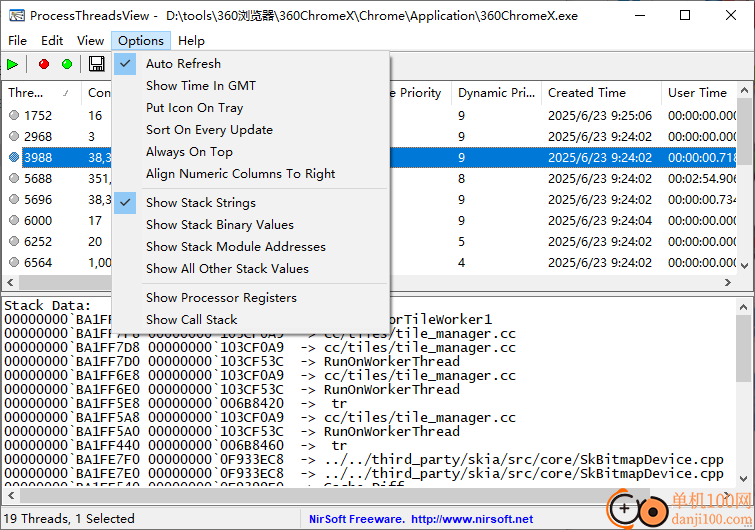Click thread icon for row 6000
755x530 pixels.
(x=14, y=220)
